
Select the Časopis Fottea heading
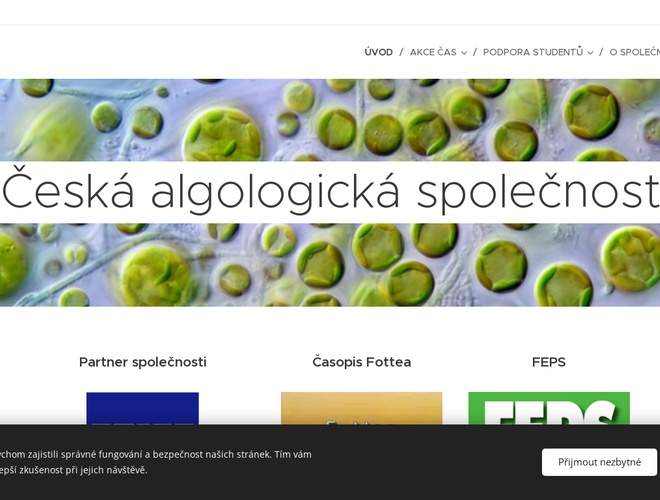click(x=362, y=362)
